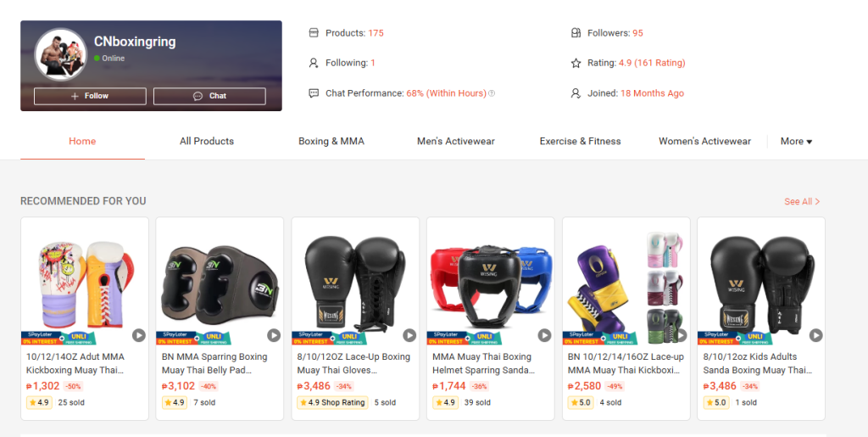Click the Rating star icon

click(x=576, y=63)
